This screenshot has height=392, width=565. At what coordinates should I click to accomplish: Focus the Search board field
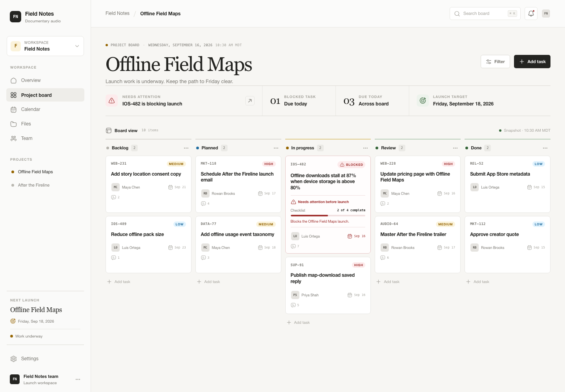[485, 13]
